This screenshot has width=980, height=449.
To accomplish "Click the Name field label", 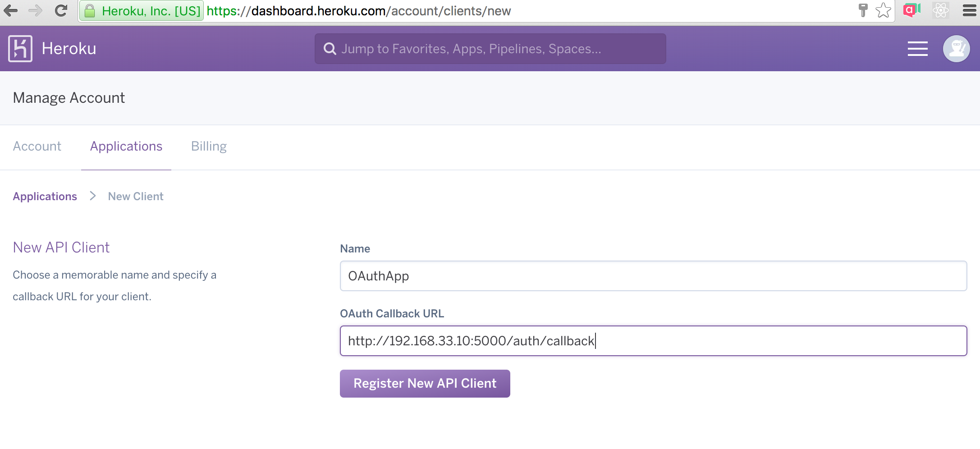I will 355,248.
